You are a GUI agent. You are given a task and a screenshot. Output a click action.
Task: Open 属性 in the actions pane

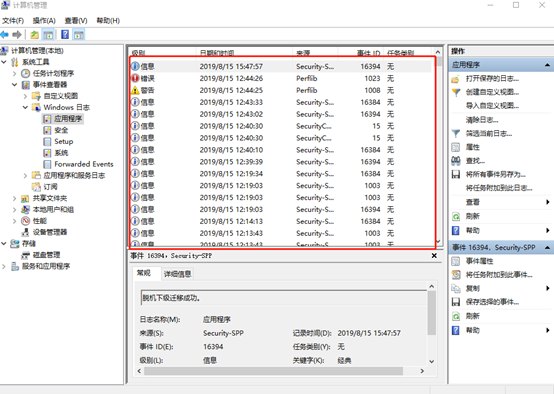click(x=473, y=147)
